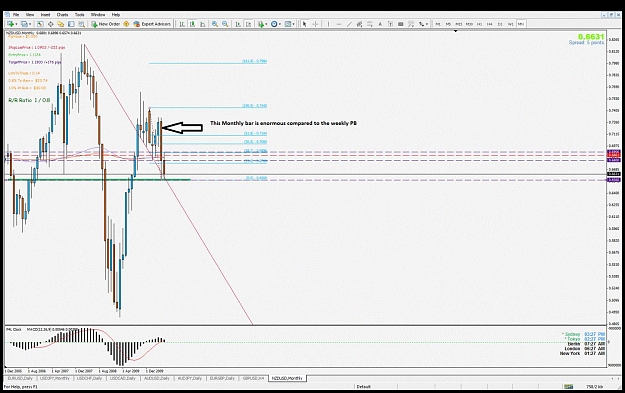Open the Charts menu
The width and height of the screenshot is (625, 393).
[x=63, y=15]
